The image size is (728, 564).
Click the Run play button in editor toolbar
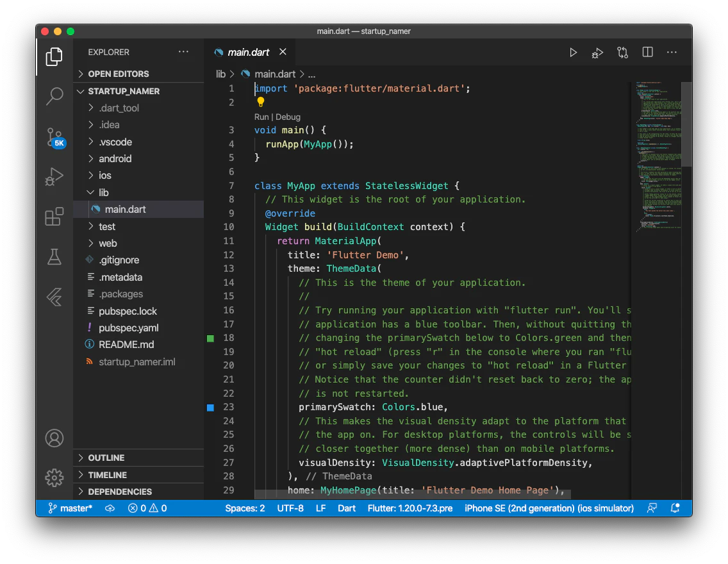pyautogui.click(x=573, y=53)
